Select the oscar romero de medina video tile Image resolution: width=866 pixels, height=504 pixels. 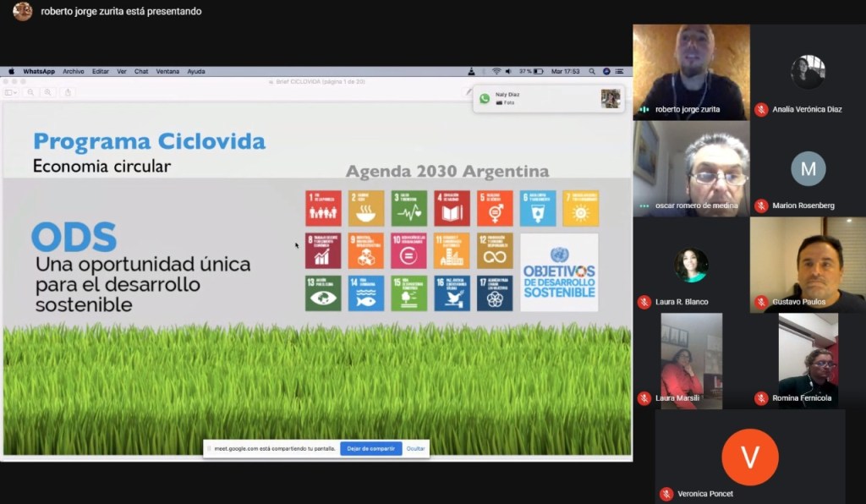pos(691,168)
